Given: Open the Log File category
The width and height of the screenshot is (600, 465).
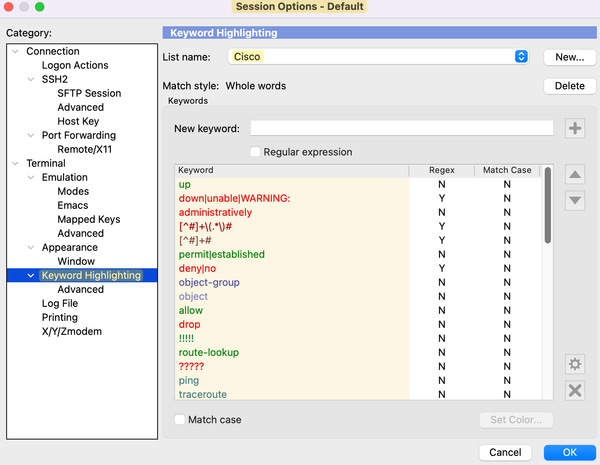Looking at the screenshot, I should tap(59, 304).
